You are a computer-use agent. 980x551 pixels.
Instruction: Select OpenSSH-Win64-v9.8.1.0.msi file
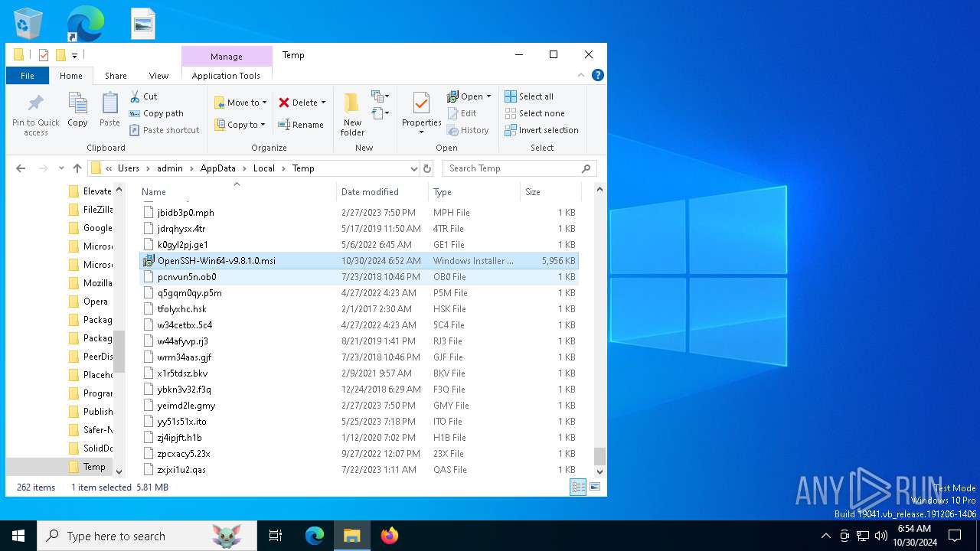(x=359, y=261)
